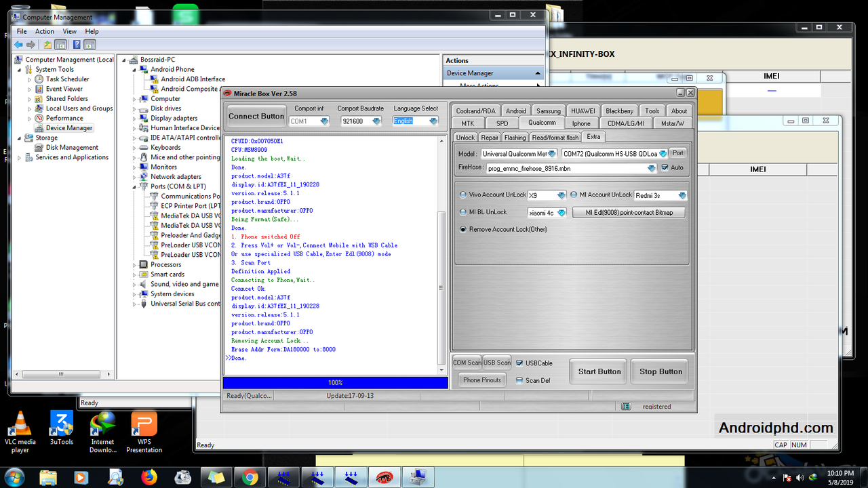Open the View menu in Computer Management
The width and height of the screenshot is (868, 488).
click(70, 31)
